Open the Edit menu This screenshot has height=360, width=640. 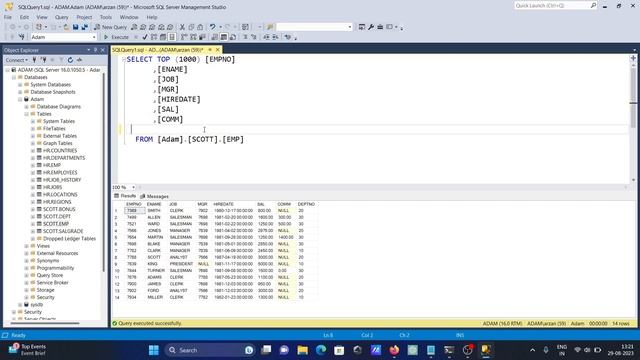(24, 17)
